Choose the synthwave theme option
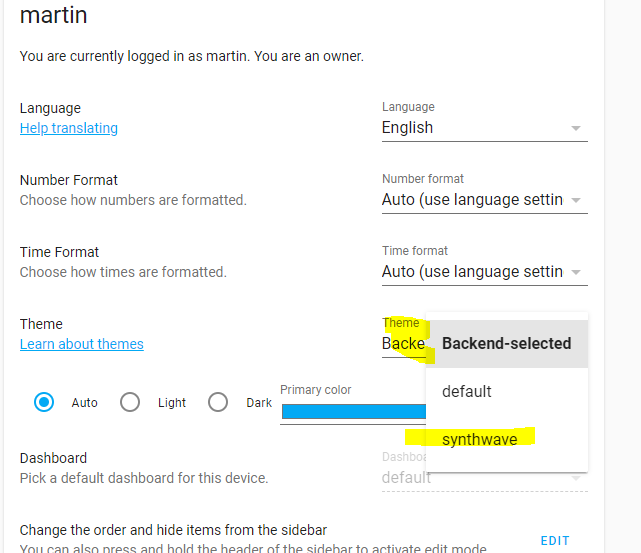The width and height of the screenshot is (641, 553). coord(507,439)
